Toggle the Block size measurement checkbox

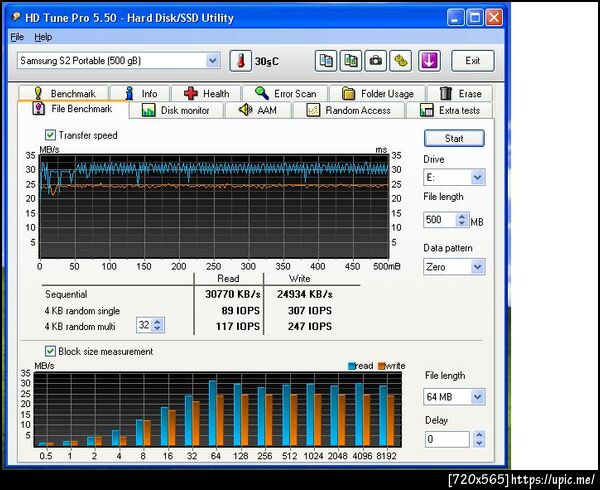(50, 351)
